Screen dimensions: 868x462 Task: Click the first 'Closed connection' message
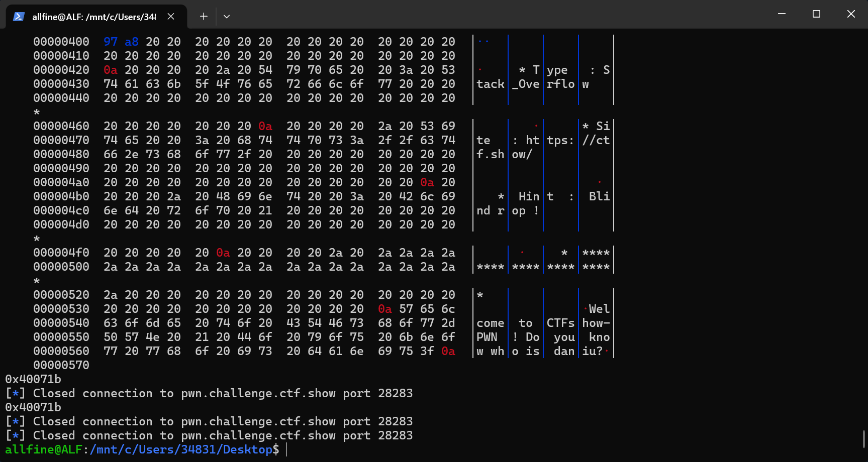(209, 393)
